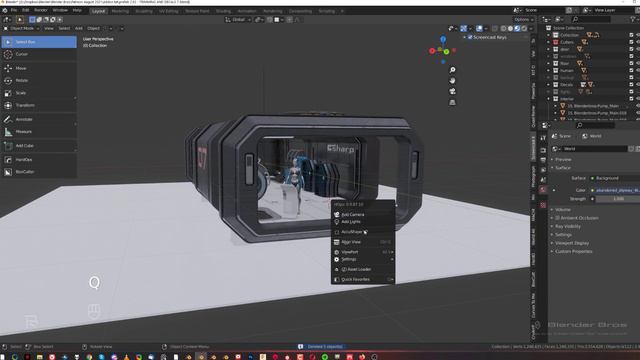The image size is (640, 360).
Task: Select the BoxCutter tool
Action: coord(39,172)
